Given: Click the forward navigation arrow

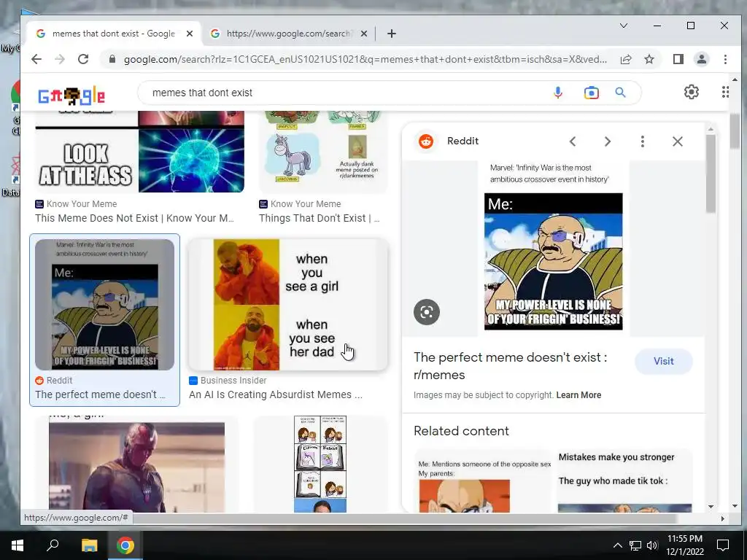Looking at the screenshot, I should click(x=60, y=59).
